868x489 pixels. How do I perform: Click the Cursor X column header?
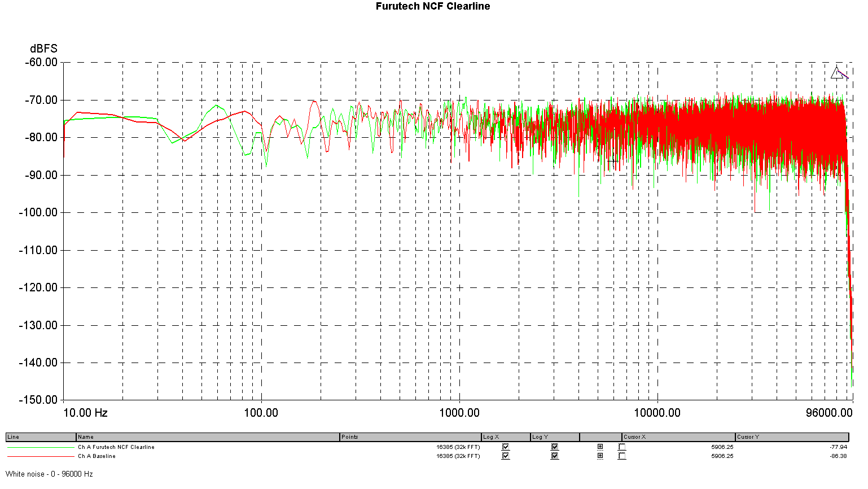point(678,437)
